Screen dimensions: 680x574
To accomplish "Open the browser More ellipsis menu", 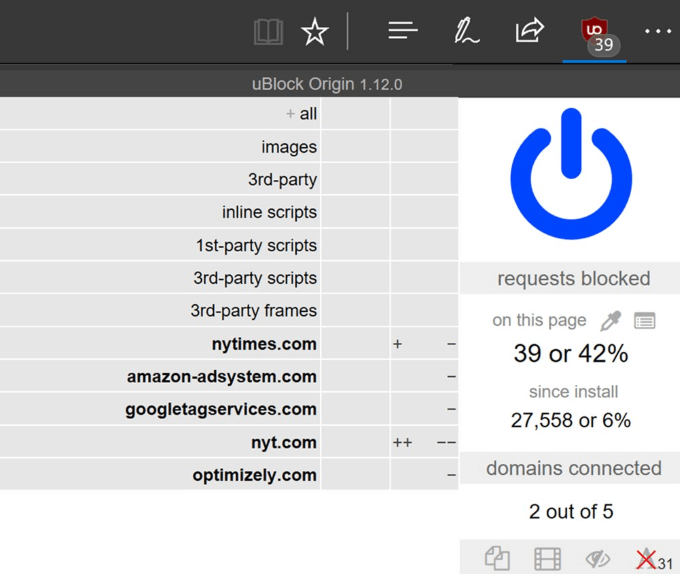I will click(x=658, y=31).
